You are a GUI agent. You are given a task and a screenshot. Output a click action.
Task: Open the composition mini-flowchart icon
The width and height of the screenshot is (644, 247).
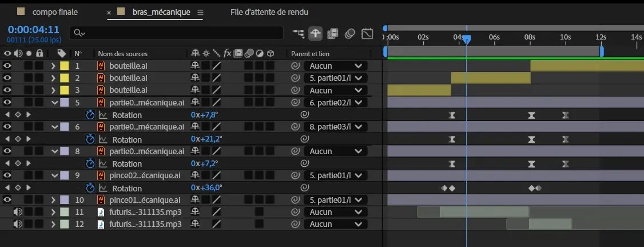[x=299, y=33]
